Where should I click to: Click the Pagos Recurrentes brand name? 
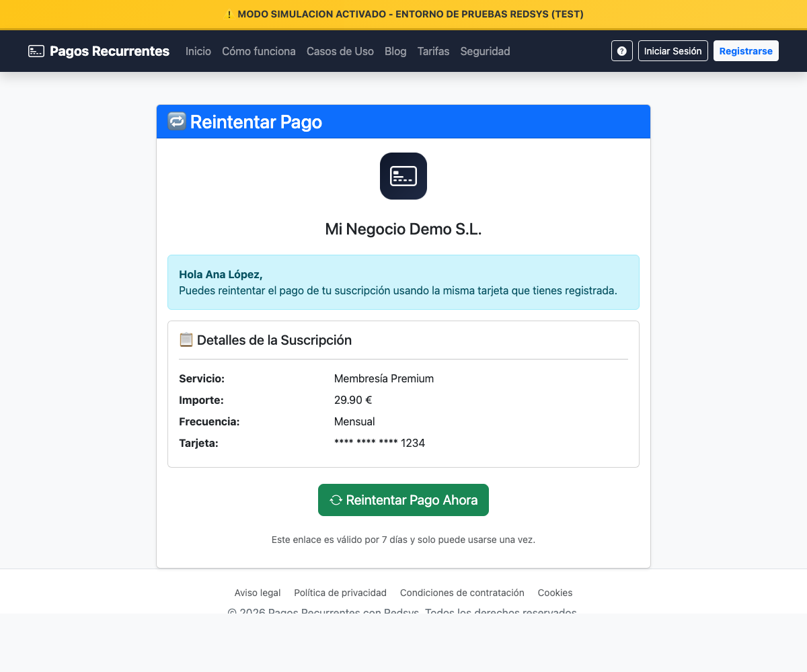[x=110, y=51]
